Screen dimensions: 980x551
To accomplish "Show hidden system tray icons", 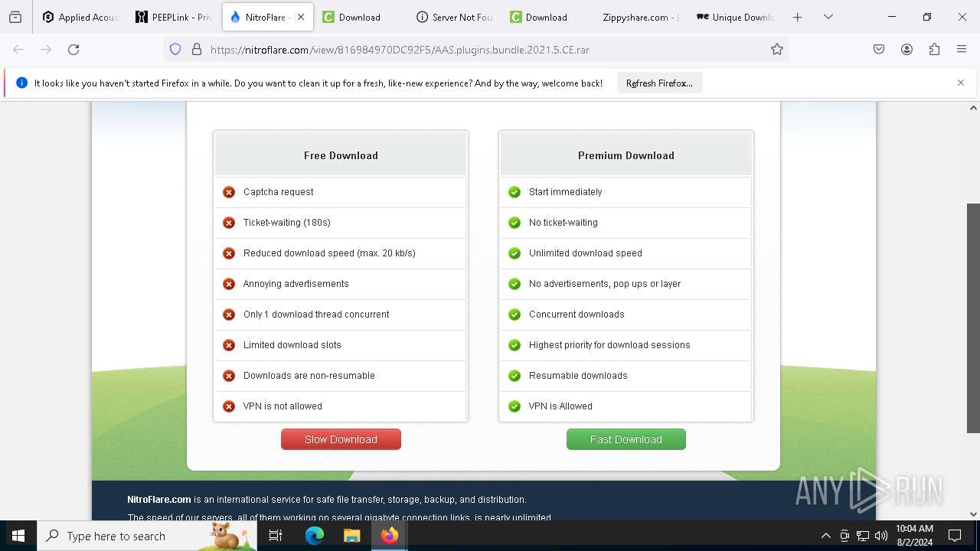I will [825, 536].
